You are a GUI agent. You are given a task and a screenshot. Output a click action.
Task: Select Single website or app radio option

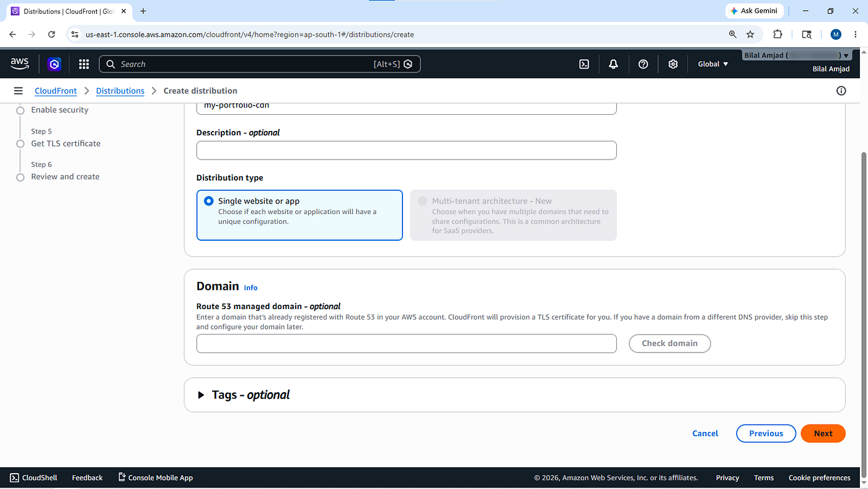click(x=208, y=201)
